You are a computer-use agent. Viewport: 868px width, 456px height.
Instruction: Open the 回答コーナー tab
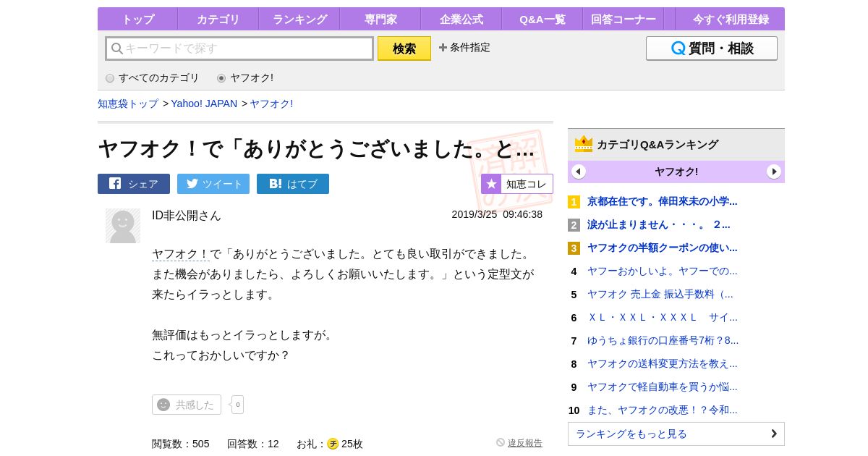[x=624, y=19]
